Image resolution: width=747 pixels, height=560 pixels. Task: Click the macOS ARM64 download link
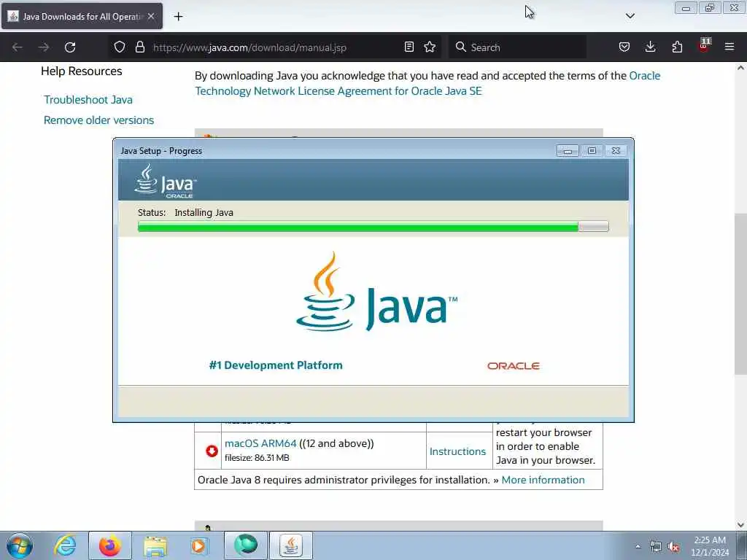coord(260,443)
